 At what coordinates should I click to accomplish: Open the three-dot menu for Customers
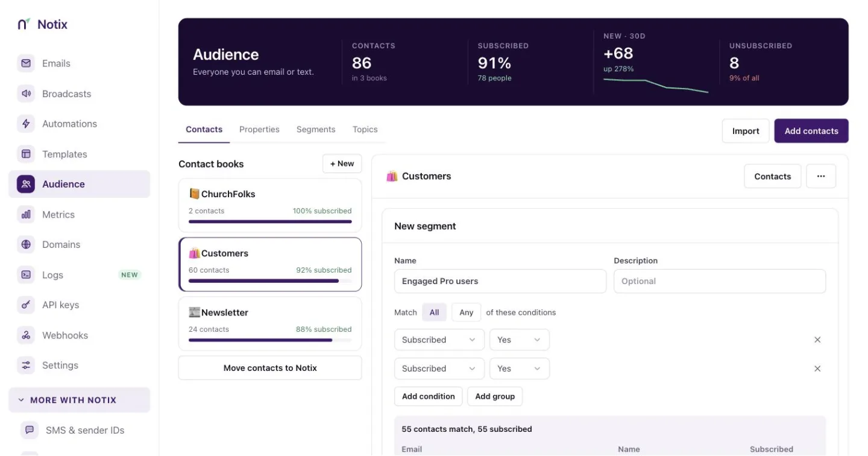tap(821, 176)
